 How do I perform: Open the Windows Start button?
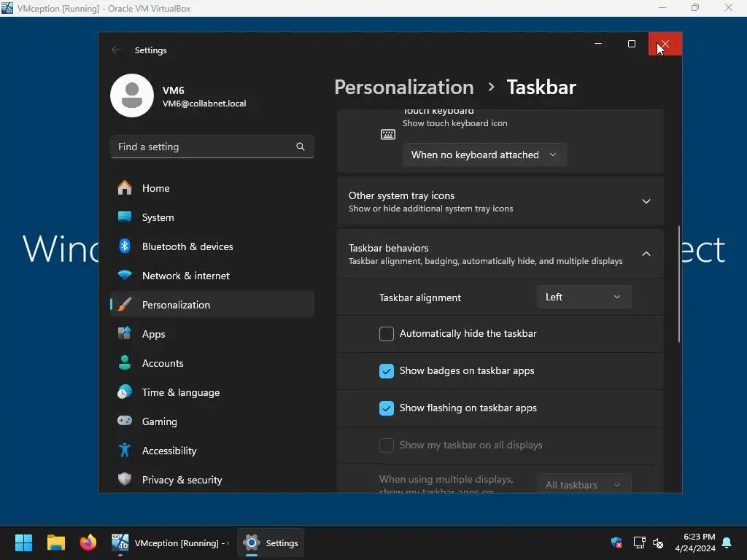click(23, 542)
